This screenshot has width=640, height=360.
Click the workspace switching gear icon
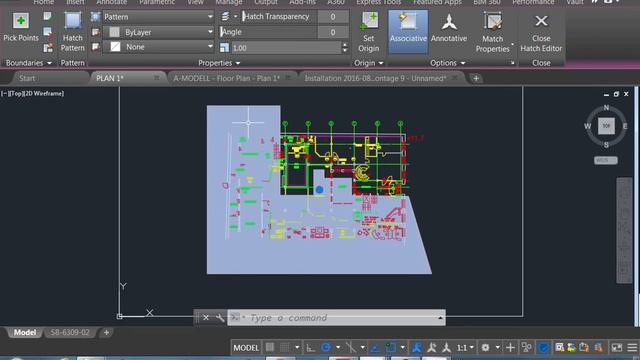[x=485, y=348]
